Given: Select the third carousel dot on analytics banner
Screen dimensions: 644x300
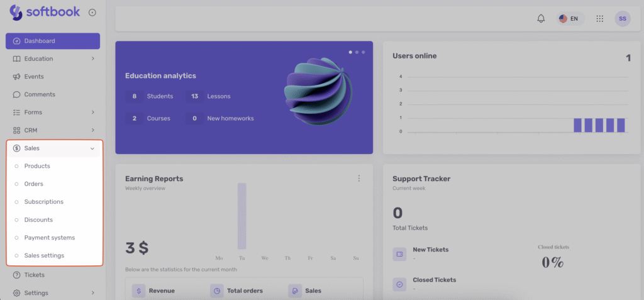Looking at the screenshot, I should click(363, 52).
